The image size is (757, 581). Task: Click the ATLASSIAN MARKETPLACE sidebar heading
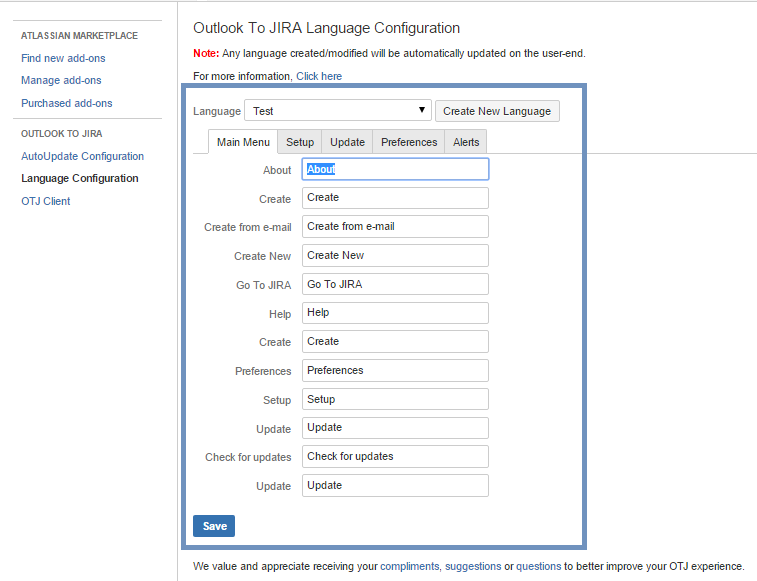click(79, 36)
